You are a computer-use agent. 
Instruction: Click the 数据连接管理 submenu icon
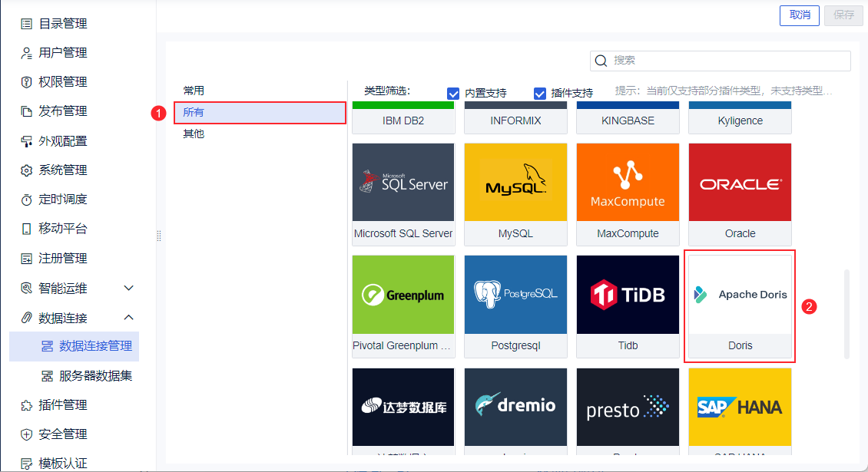(x=47, y=346)
